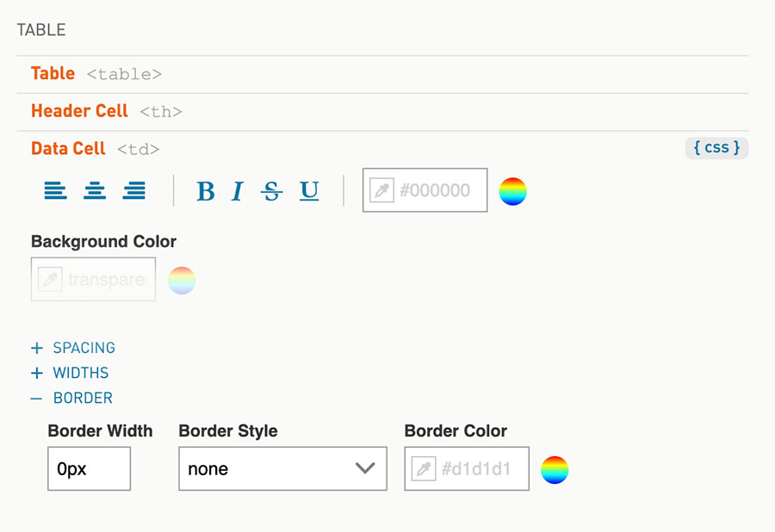Toggle strikethrough formatting for data cell

click(271, 190)
